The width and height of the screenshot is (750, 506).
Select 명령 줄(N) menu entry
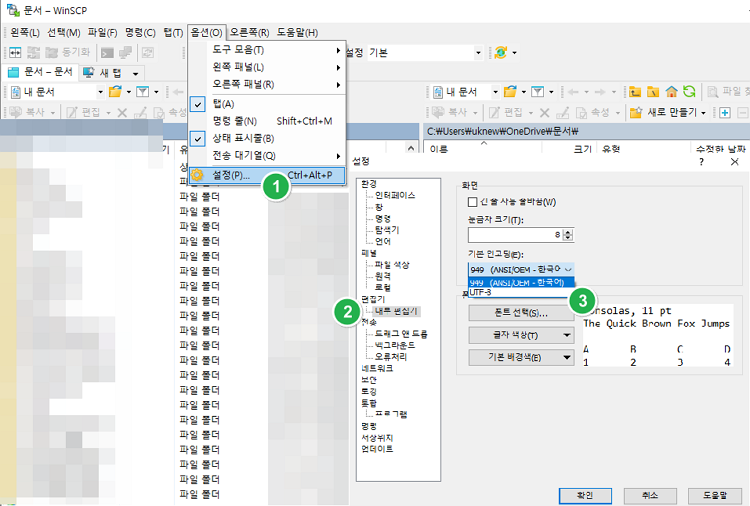coord(266,121)
